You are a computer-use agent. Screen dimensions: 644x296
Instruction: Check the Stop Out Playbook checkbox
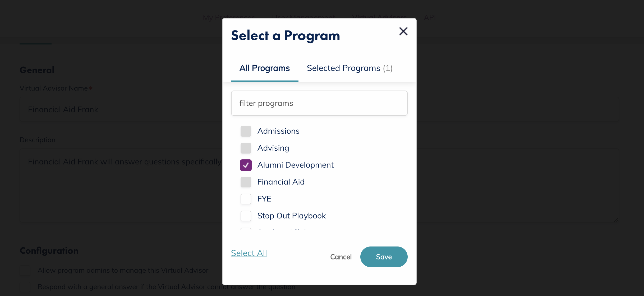[246, 216]
